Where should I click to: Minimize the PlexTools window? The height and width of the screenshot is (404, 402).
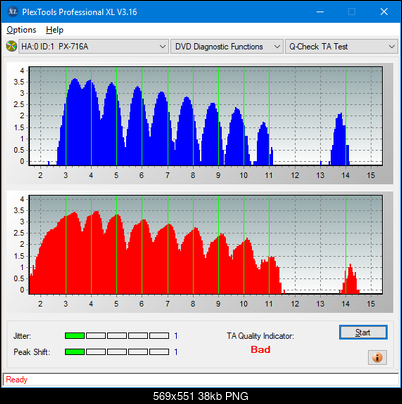(320, 12)
